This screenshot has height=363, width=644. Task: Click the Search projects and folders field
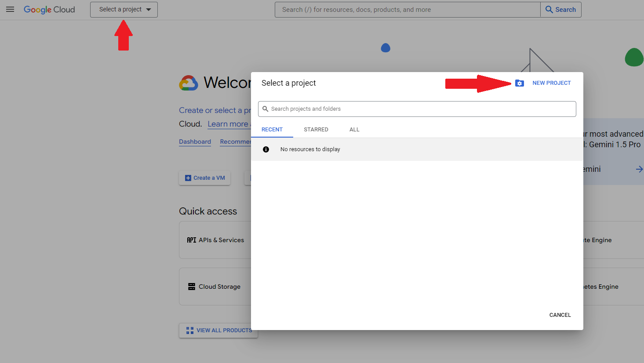tap(417, 109)
